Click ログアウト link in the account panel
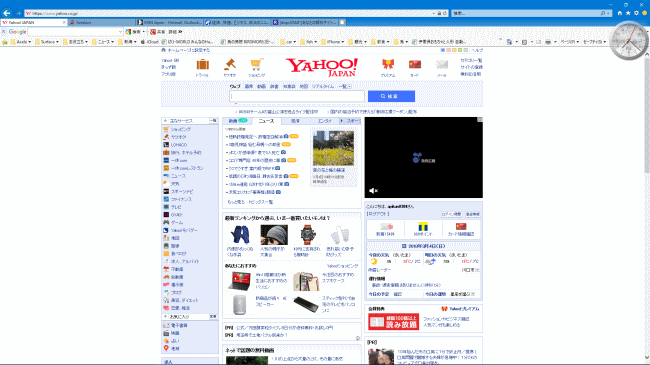650x365 pixels. click(x=377, y=214)
